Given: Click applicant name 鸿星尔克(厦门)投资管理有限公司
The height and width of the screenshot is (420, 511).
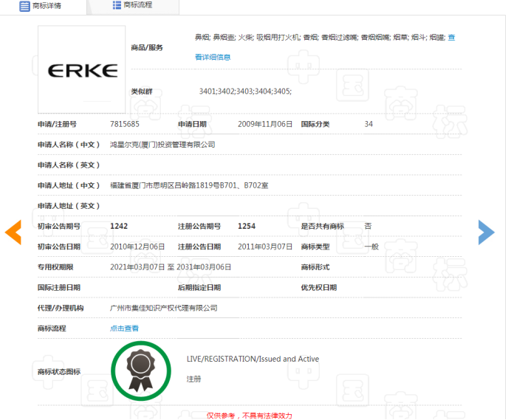Looking at the screenshot, I should pyautogui.click(x=162, y=145).
